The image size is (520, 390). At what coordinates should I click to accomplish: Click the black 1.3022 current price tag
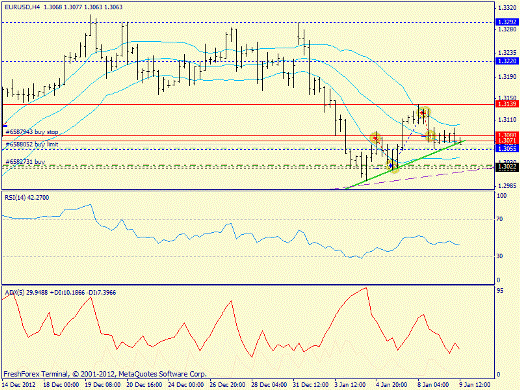[507, 168]
